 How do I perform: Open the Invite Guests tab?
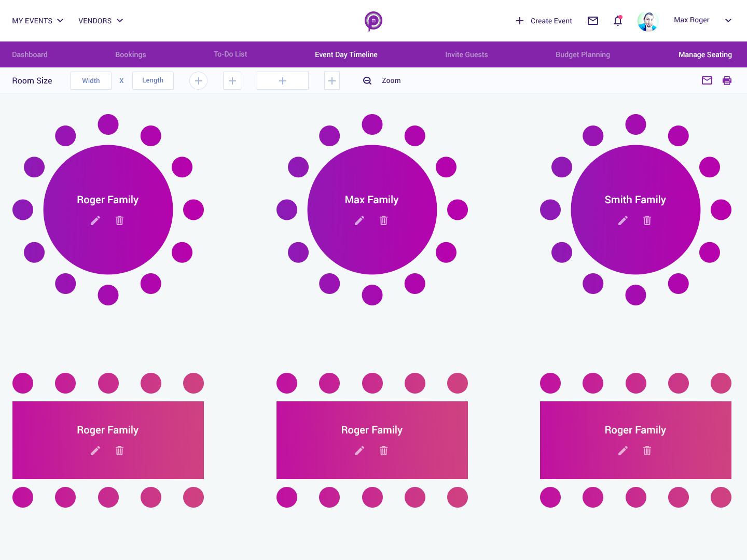tap(466, 54)
